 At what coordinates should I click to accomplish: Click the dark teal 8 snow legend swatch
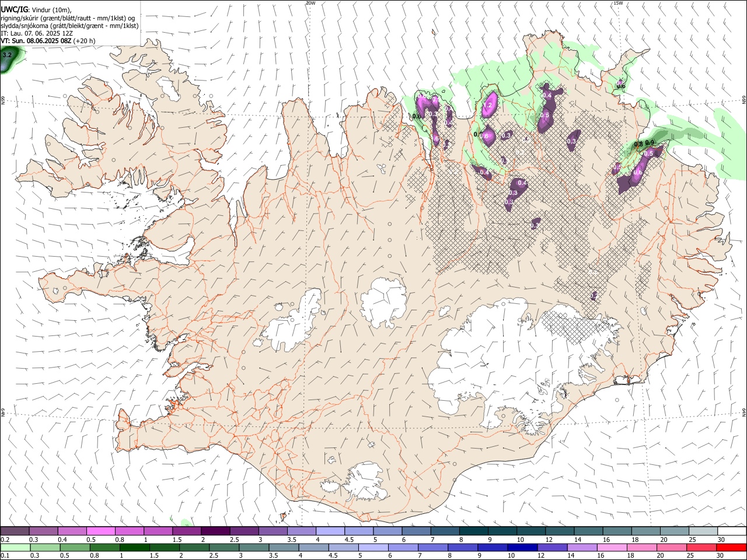coord(473,531)
